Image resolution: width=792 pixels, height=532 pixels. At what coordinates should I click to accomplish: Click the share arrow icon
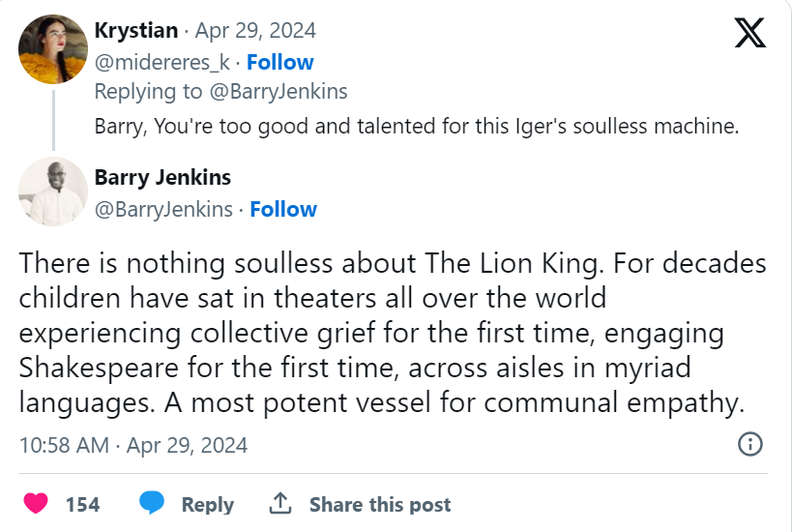[x=280, y=504]
